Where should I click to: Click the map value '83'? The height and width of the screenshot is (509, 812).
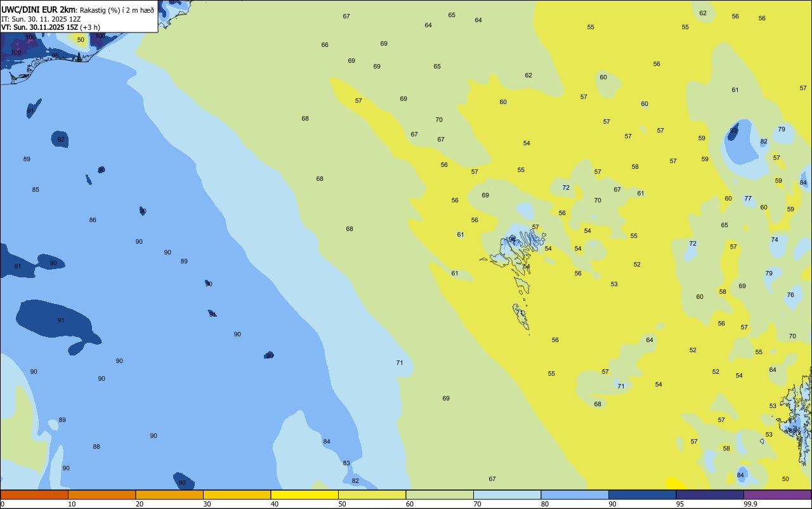[346, 463]
